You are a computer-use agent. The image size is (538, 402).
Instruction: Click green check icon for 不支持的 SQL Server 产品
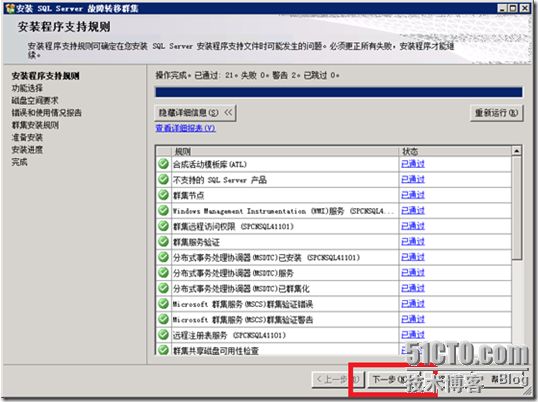click(163, 179)
